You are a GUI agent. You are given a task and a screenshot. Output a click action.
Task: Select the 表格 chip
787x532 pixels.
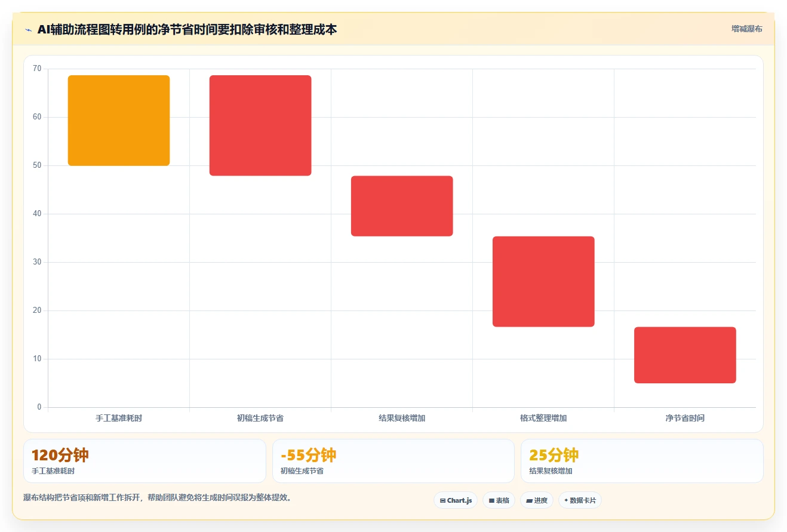click(x=499, y=500)
